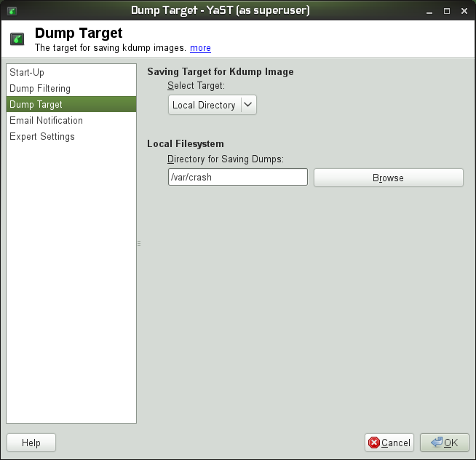Confirm settings with OK
476x460 pixels.
pos(445,443)
